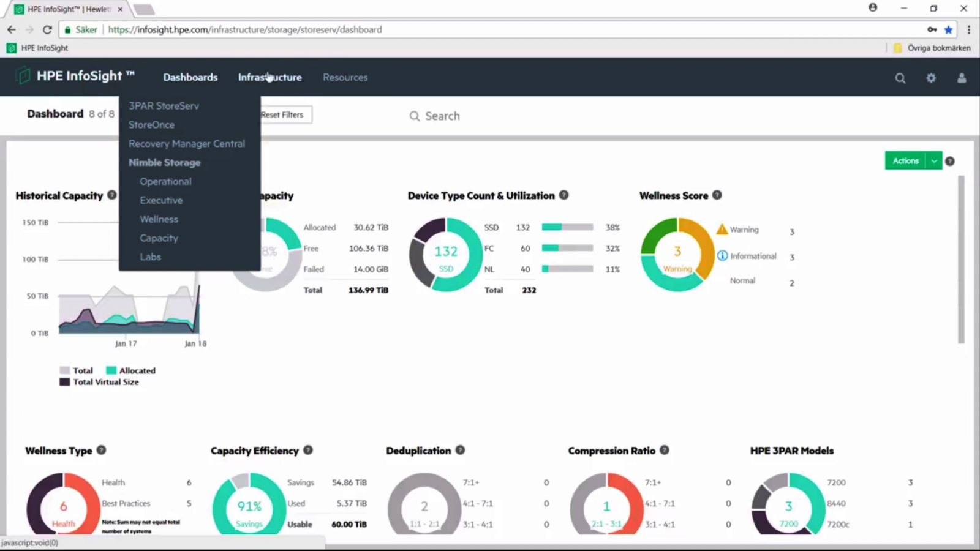Open InfoSight search with the magnifier icon
The height and width of the screenshot is (551, 980).
pos(900,78)
